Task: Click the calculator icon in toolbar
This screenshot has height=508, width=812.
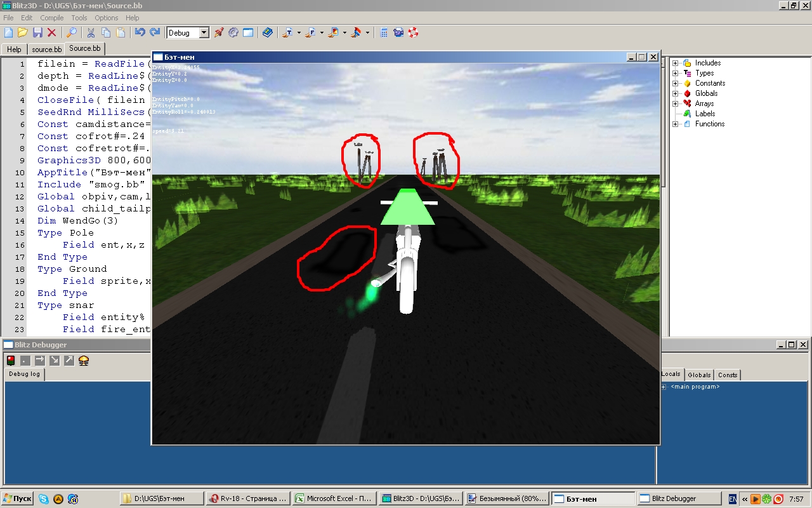Action: pos(384,32)
